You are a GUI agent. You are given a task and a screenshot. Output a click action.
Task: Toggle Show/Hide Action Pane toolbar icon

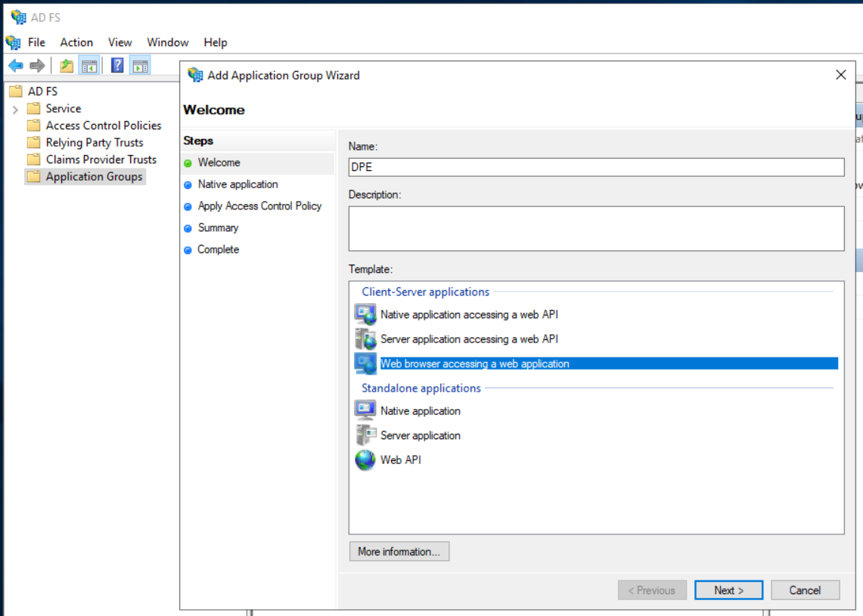point(140,66)
